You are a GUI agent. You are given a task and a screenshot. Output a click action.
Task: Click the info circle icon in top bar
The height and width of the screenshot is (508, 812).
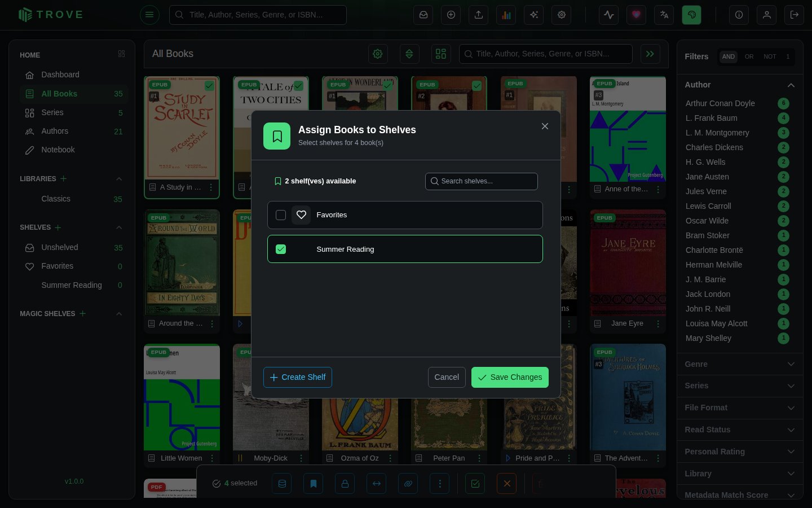tap(739, 15)
